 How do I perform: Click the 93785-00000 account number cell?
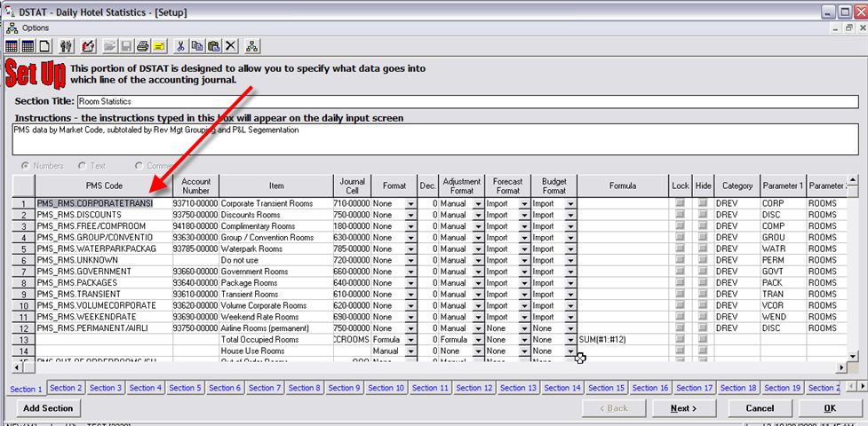196,249
